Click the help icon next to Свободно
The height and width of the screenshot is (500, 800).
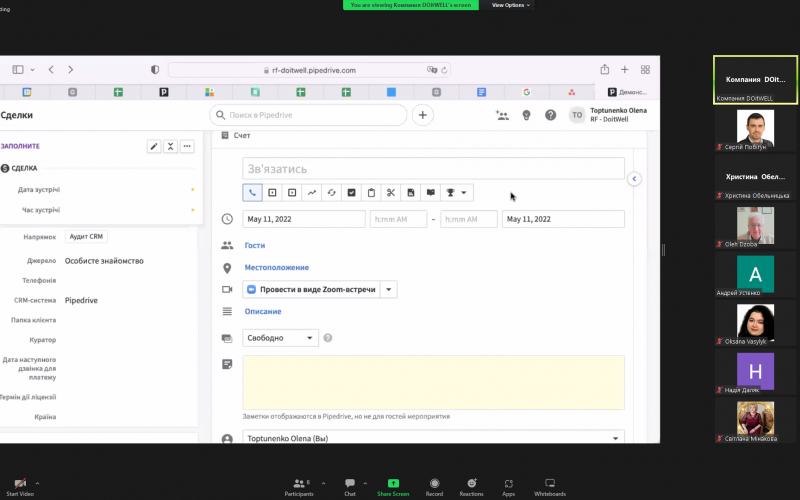328,338
